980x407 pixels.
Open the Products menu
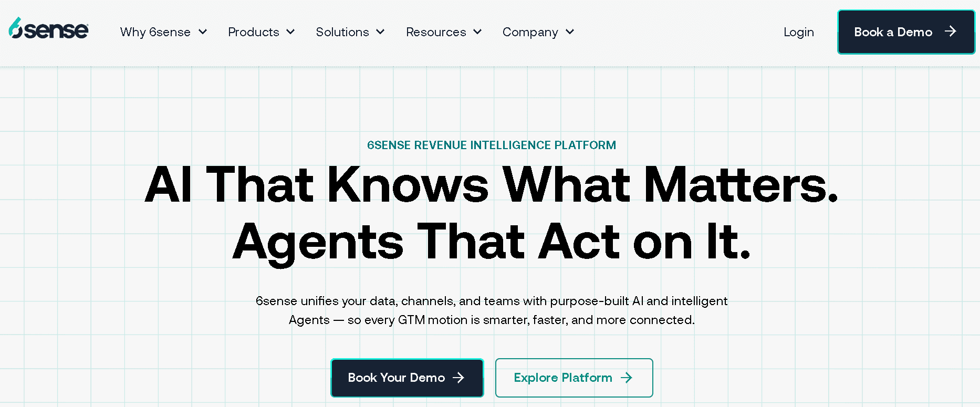click(254, 32)
